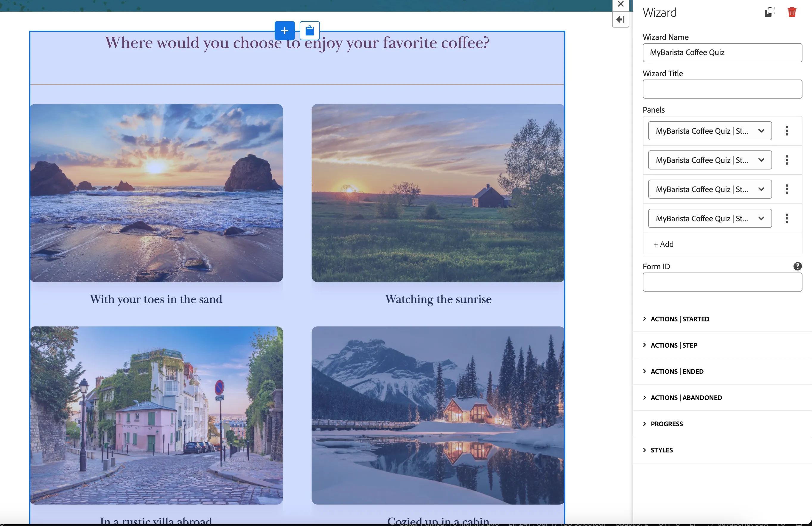Expand the ACTIONS | STARTED section
812x526 pixels.
click(722, 319)
